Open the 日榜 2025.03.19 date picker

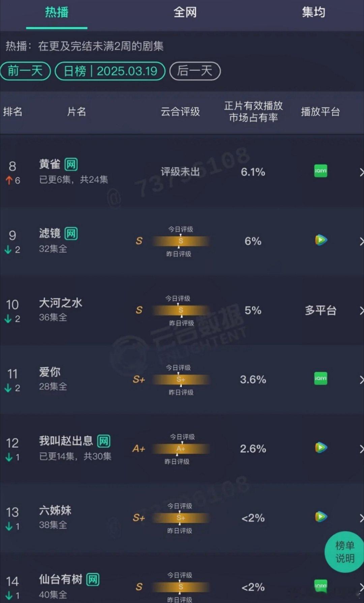pos(110,71)
